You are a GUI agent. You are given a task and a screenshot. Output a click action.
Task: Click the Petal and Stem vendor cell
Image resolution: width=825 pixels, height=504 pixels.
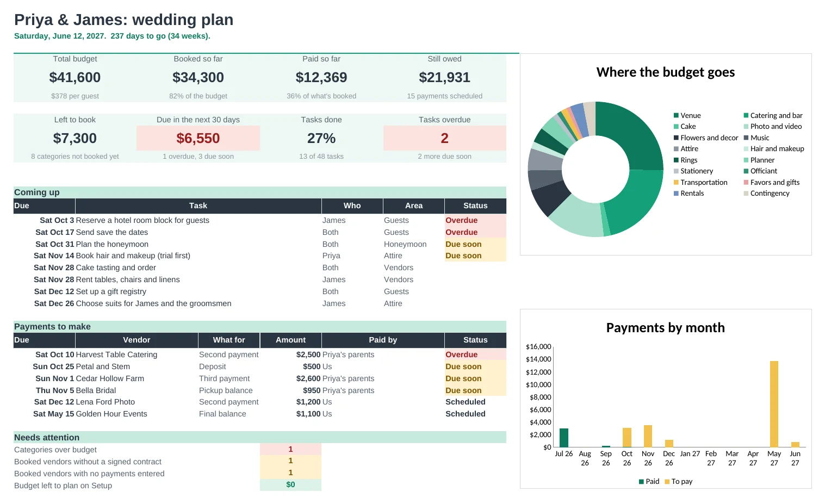tap(137, 366)
